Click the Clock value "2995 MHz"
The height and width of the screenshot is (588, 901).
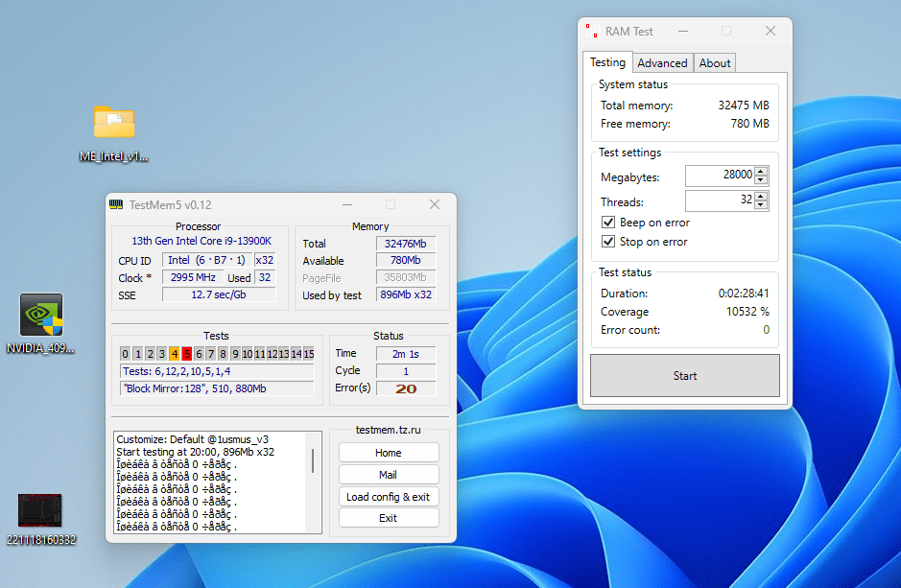coord(193,277)
